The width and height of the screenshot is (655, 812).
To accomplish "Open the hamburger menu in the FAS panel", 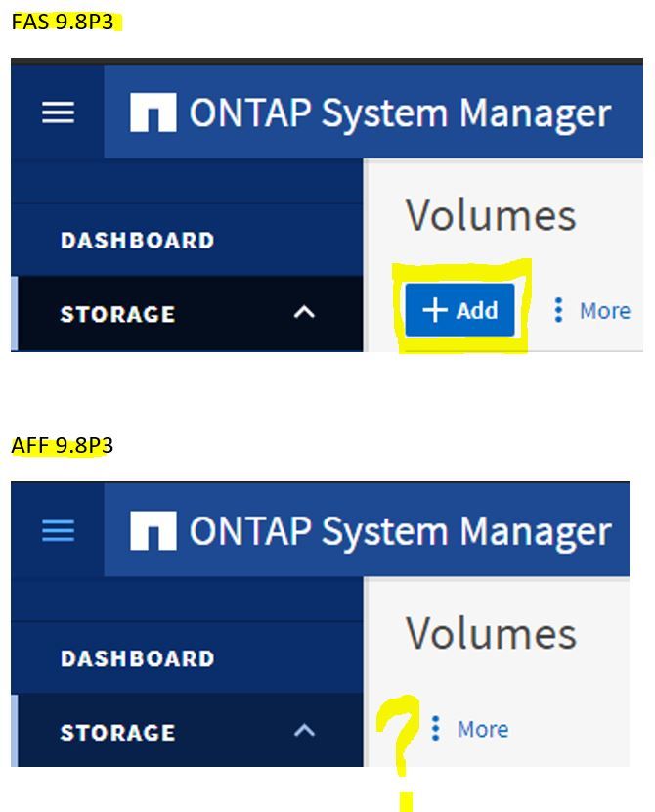I will pyautogui.click(x=58, y=113).
